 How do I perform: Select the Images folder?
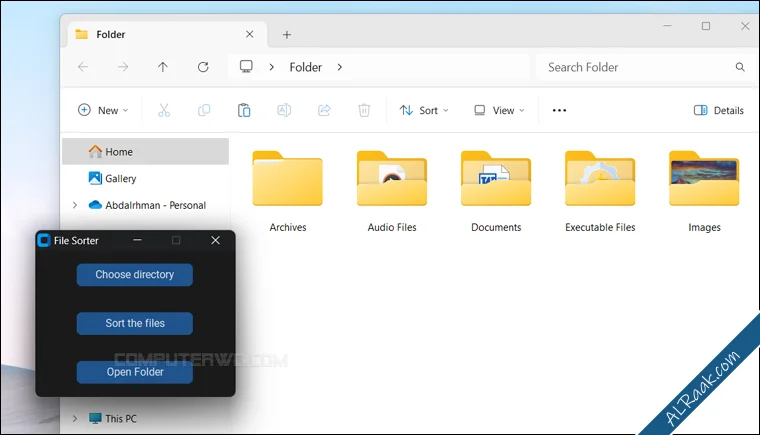[704, 192]
